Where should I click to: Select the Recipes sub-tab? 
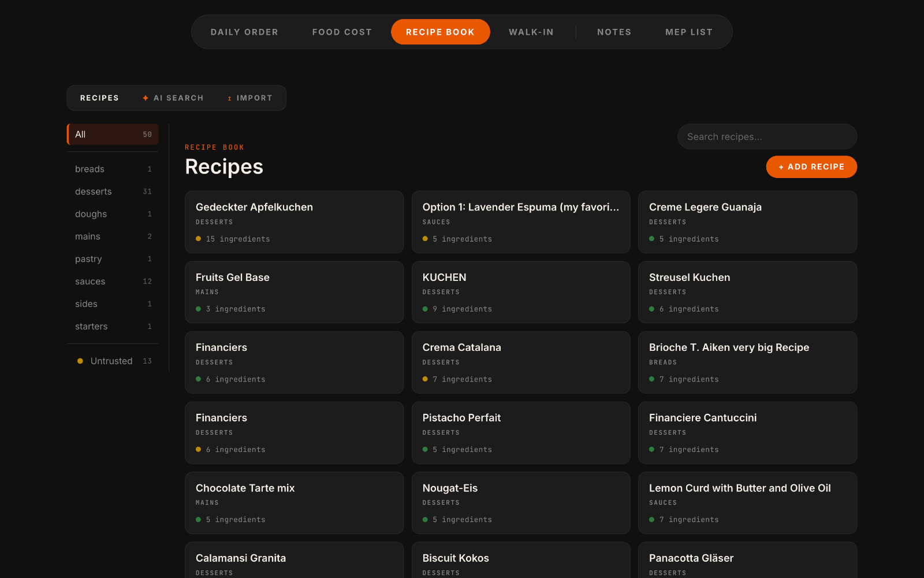click(99, 98)
